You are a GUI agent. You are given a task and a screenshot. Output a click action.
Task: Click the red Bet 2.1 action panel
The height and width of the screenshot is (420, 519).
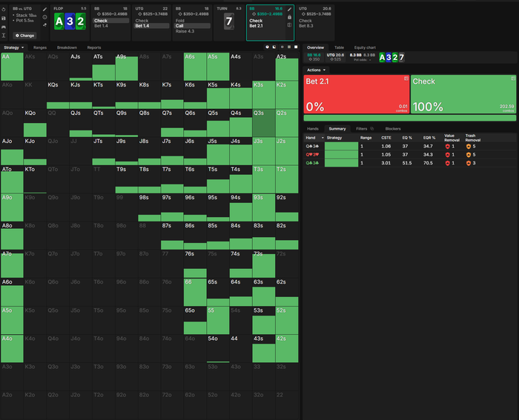(x=357, y=94)
